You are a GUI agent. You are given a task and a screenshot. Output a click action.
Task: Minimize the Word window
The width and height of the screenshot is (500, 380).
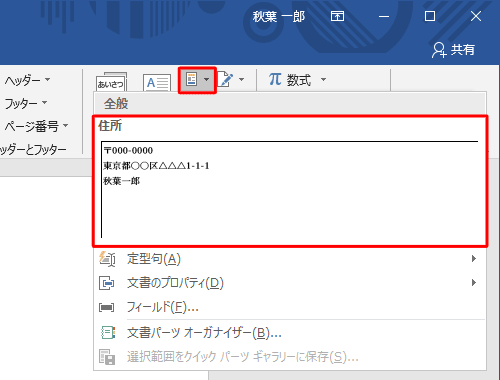pyautogui.click(x=384, y=16)
